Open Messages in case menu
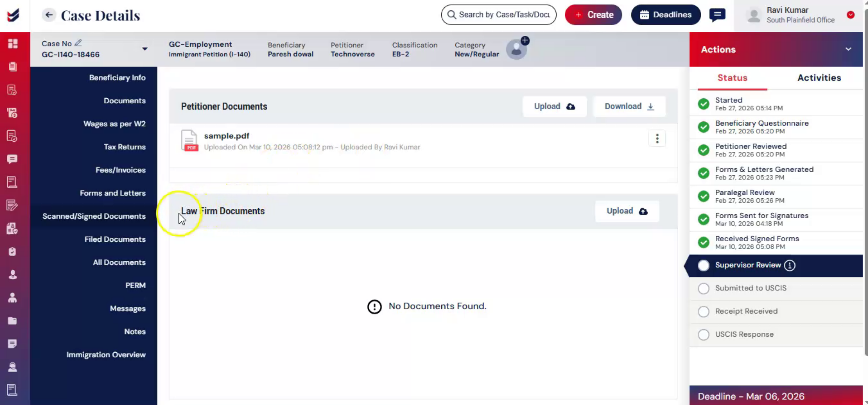The image size is (868, 405). tap(128, 309)
